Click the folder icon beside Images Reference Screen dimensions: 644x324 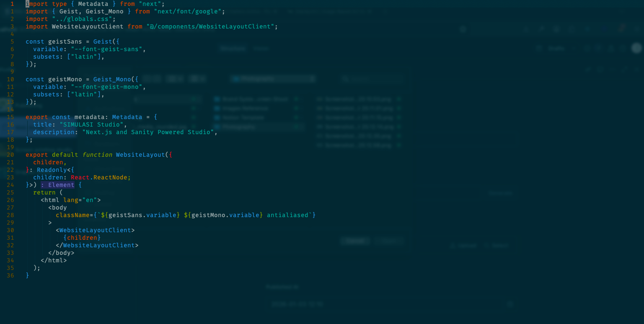pos(217,108)
